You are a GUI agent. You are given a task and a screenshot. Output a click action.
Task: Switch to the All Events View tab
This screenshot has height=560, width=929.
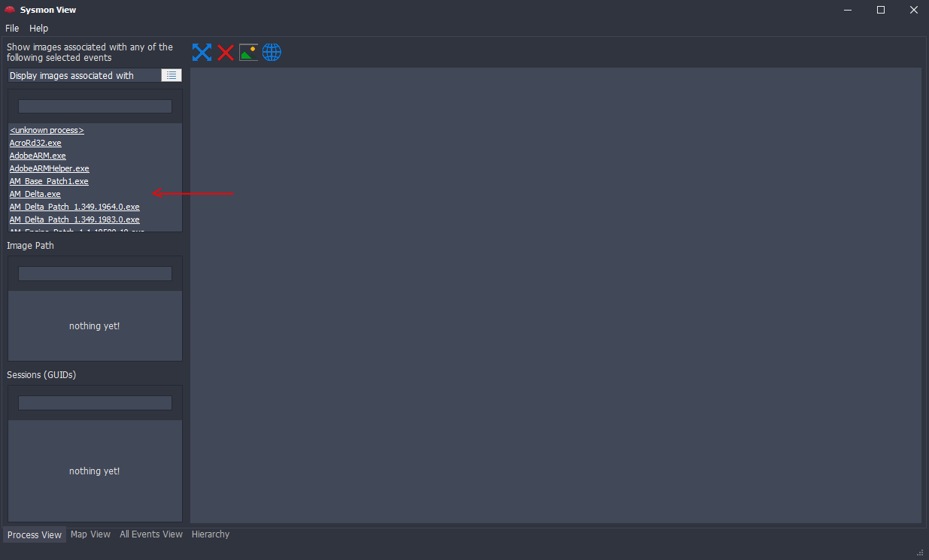click(x=151, y=534)
